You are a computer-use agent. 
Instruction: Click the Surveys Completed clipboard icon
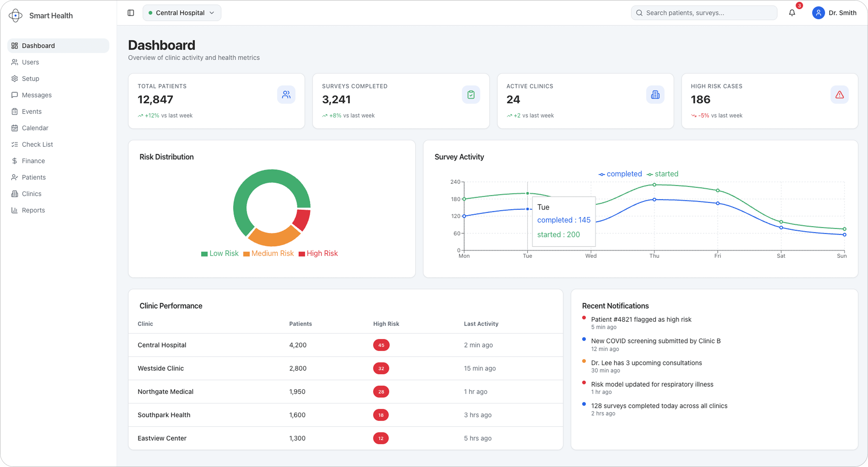[x=471, y=95]
